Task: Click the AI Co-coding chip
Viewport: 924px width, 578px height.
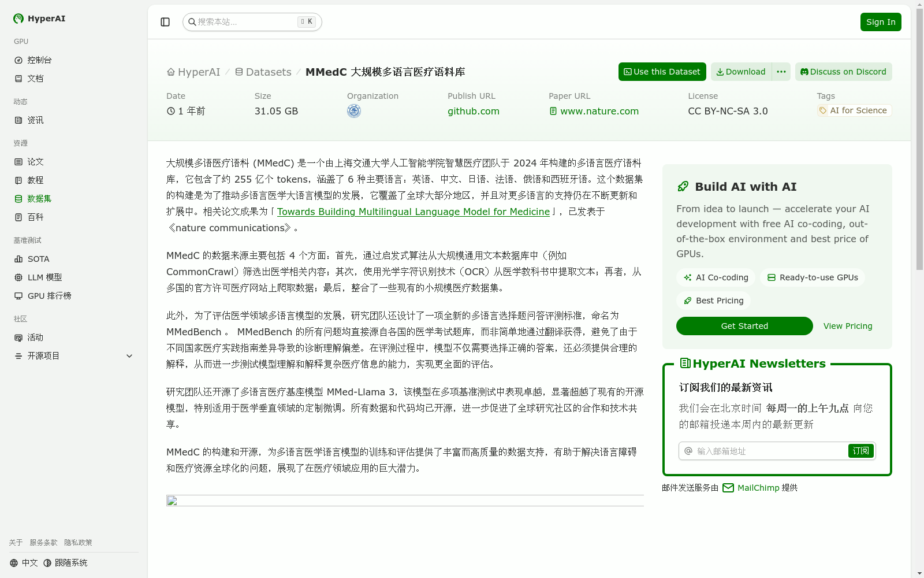Action: pyautogui.click(x=716, y=277)
